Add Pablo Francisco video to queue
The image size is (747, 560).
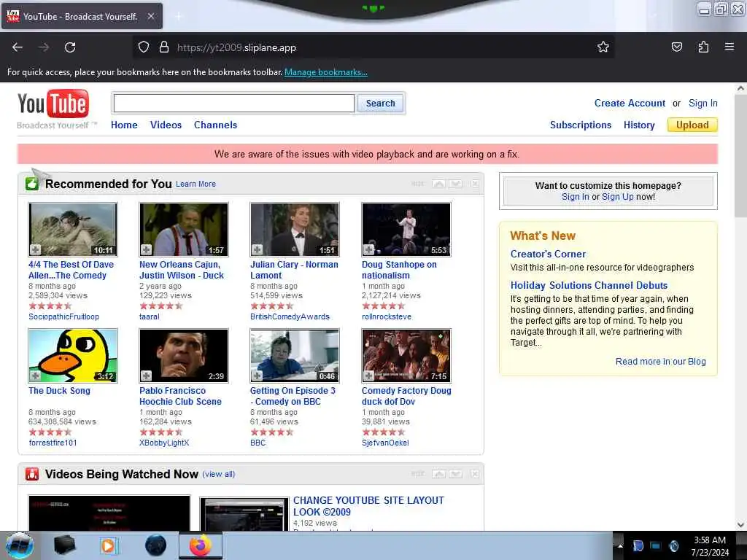click(x=146, y=376)
